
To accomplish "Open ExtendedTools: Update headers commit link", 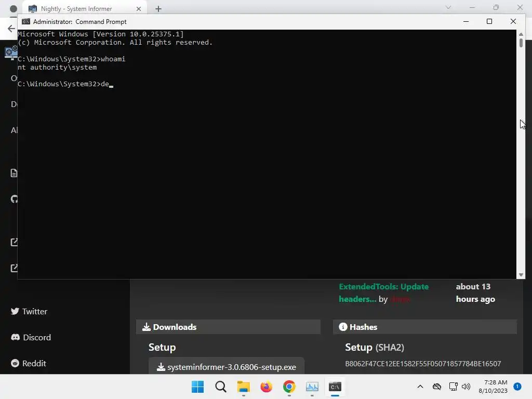I will [384, 293].
